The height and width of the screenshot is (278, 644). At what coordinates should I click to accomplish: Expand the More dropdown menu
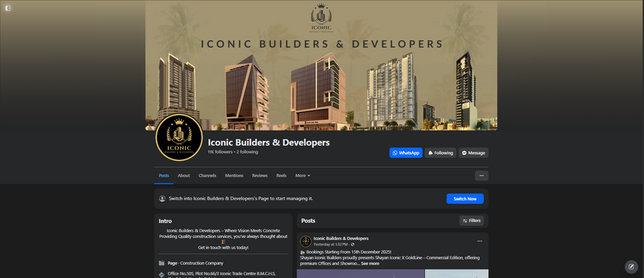tap(303, 175)
